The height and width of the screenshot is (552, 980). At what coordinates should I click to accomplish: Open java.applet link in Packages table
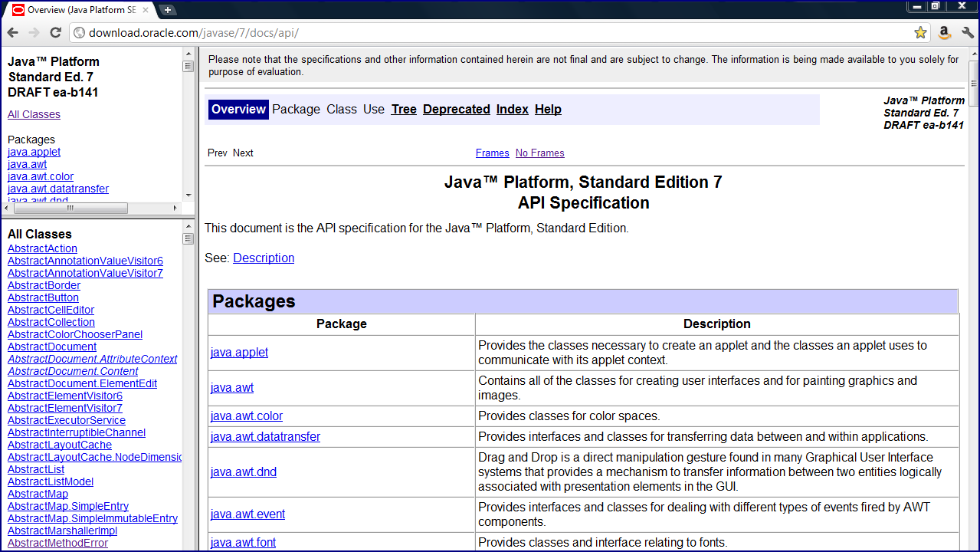click(239, 353)
